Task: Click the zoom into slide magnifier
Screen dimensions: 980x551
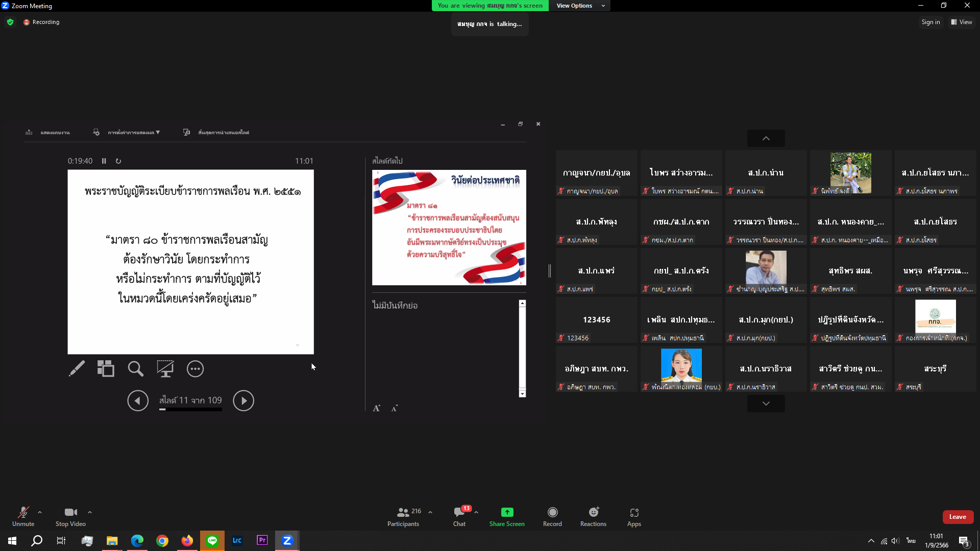Action: (135, 369)
